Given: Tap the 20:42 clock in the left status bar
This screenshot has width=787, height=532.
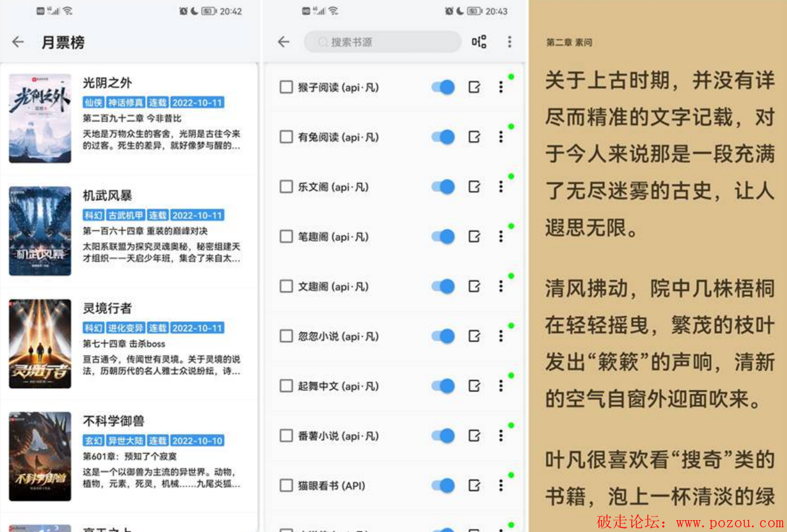Looking at the screenshot, I should pyautogui.click(x=231, y=11).
